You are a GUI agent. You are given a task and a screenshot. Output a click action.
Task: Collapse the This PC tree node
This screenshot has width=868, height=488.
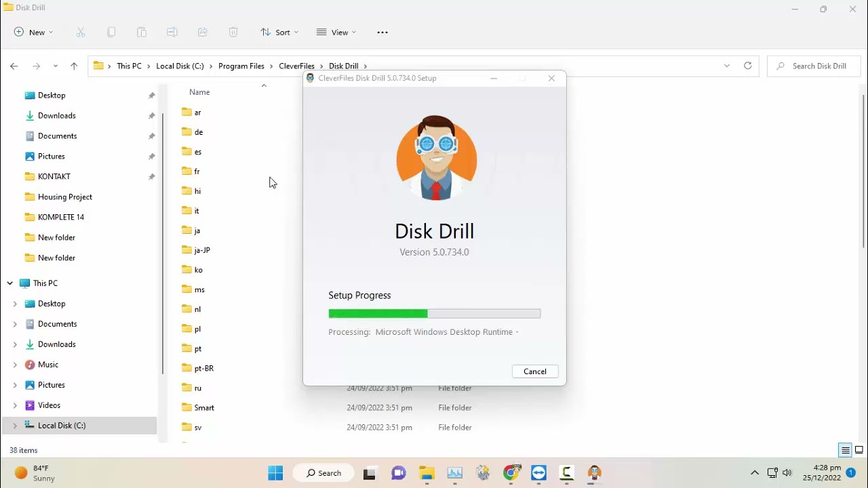[x=10, y=283]
